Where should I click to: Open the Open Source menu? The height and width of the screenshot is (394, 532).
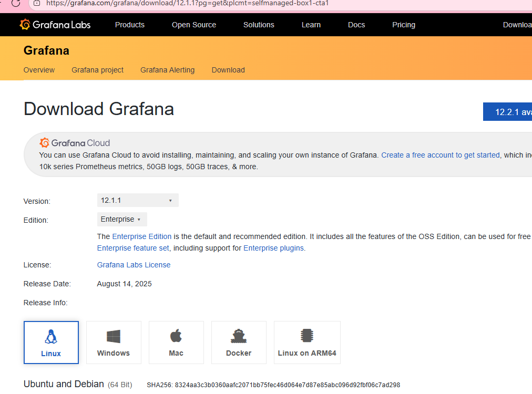(194, 25)
